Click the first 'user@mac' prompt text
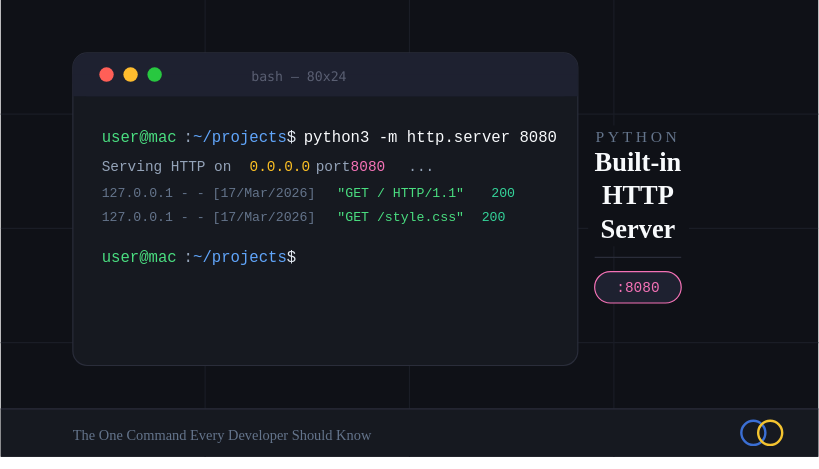Image resolution: width=819 pixels, height=469 pixels. [139, 137]
